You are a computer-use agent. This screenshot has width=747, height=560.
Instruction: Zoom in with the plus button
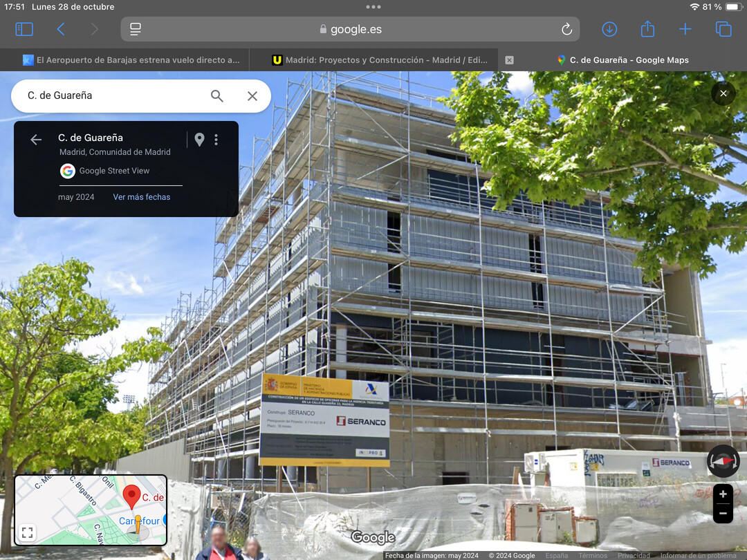click(x=723, y=494)
